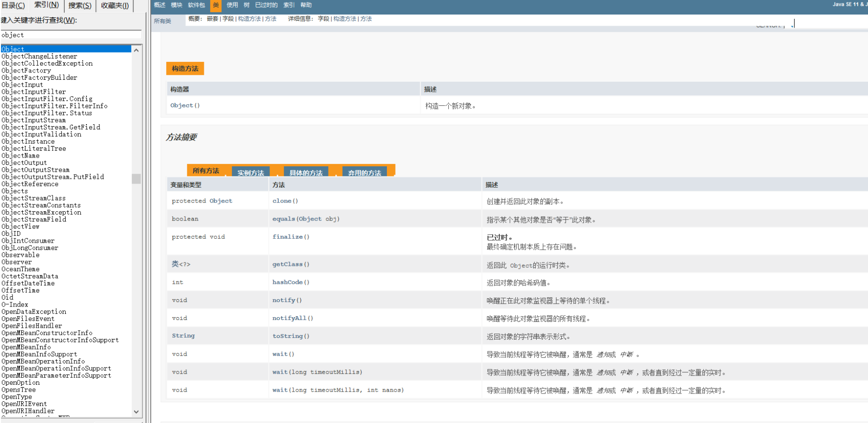Click the index list scroll up arrow
868x423 pixels.
(x=136, y=50)
